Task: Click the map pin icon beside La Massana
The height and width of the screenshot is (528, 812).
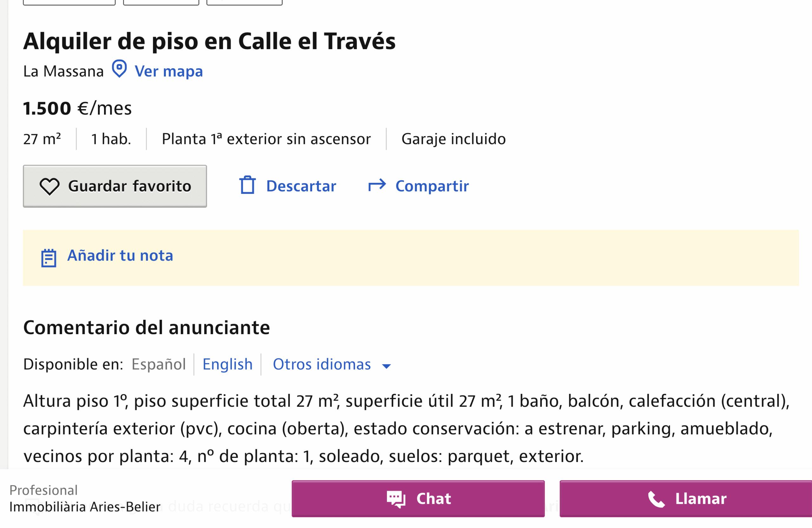Action: 119,69
